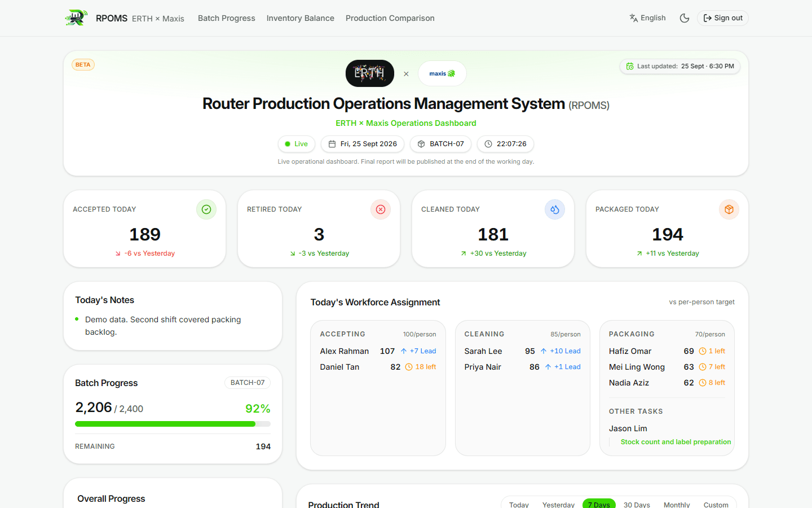Click the up arrow beside +11 vs Yesterday
812x508 pixels.
639,253
